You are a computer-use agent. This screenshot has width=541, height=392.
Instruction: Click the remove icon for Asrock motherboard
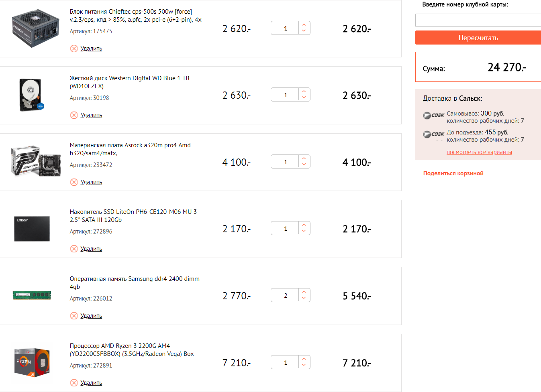[74, 182]
